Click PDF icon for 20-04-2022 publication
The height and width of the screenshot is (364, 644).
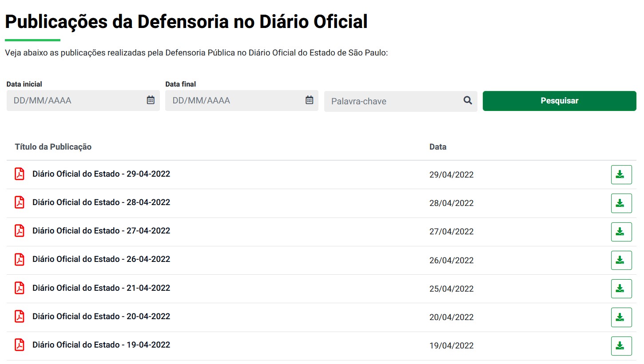click(20, 317)
